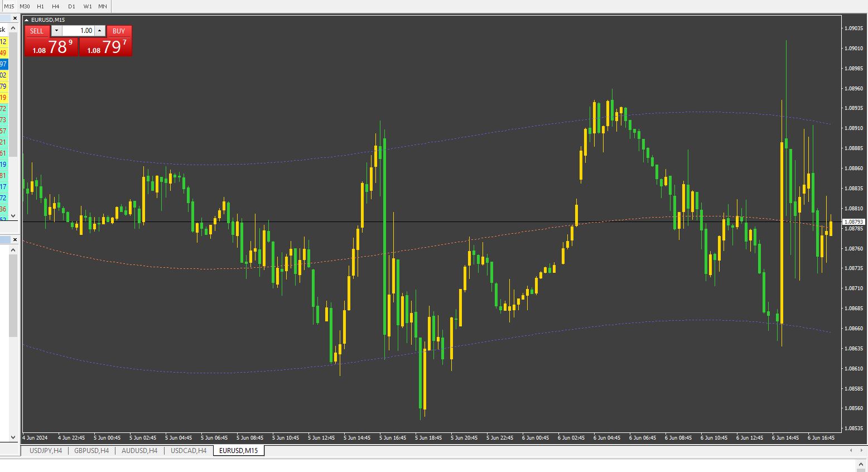Select the H4 timeframe button

click(56, 6)
